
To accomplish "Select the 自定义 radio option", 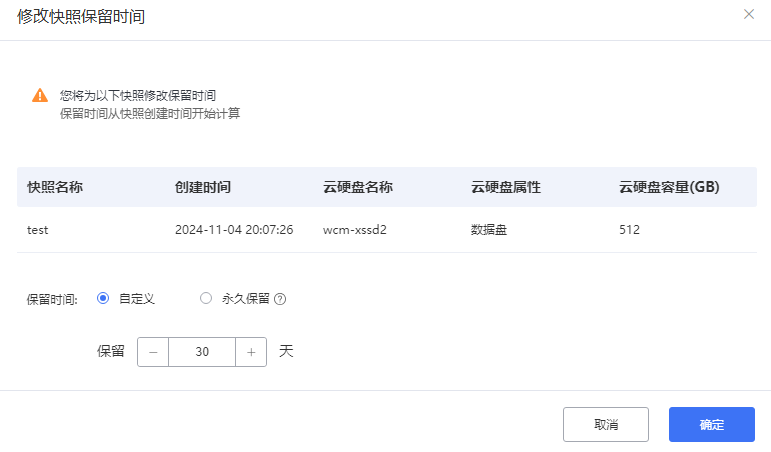I will click(x=103, y=298).
